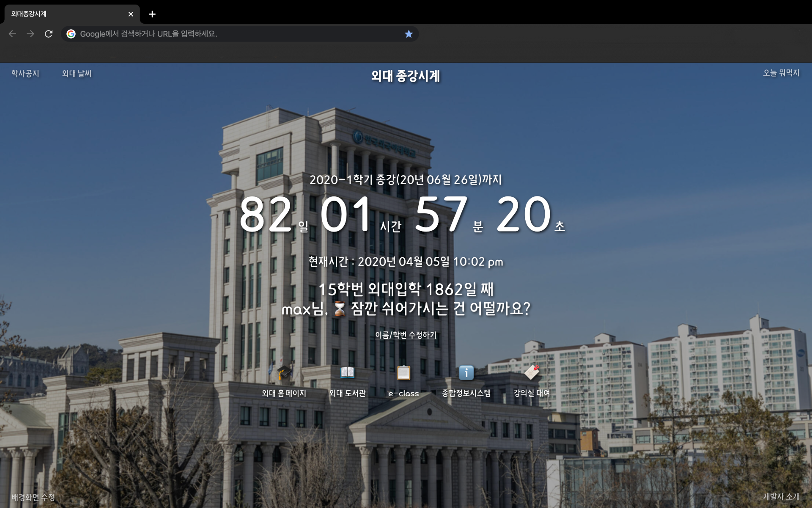Click the 20 seconds countdown number
812x508 pixels.
click(x=524, y=214)
